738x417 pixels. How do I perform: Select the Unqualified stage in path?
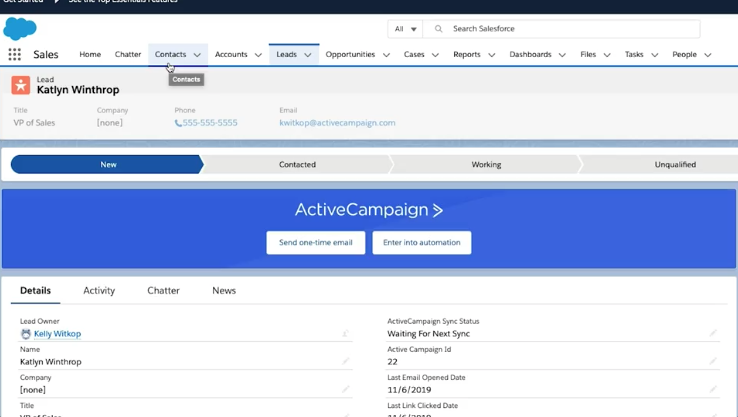(x=675, y=165)
